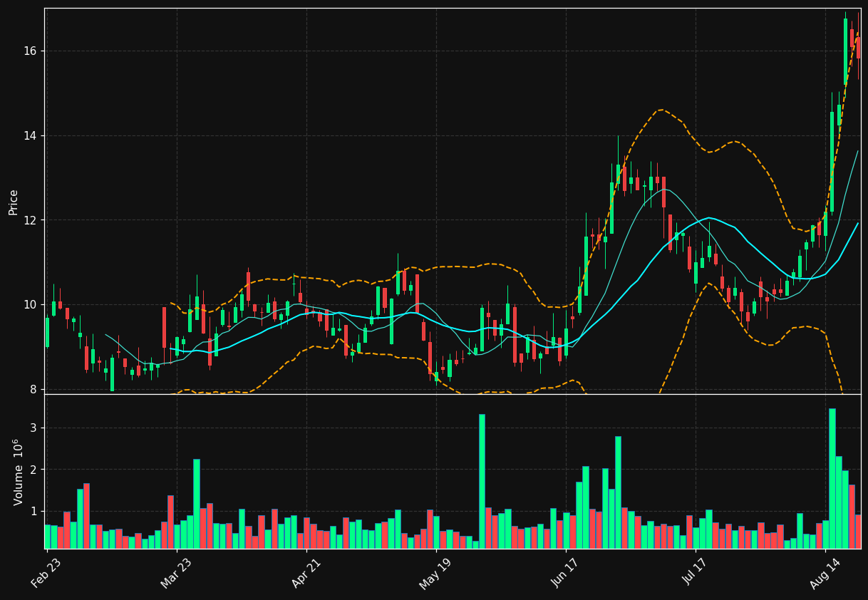Click the tall green volume bar in late March
Viewport: 868px width, 600px height.
tap(197, 504)
